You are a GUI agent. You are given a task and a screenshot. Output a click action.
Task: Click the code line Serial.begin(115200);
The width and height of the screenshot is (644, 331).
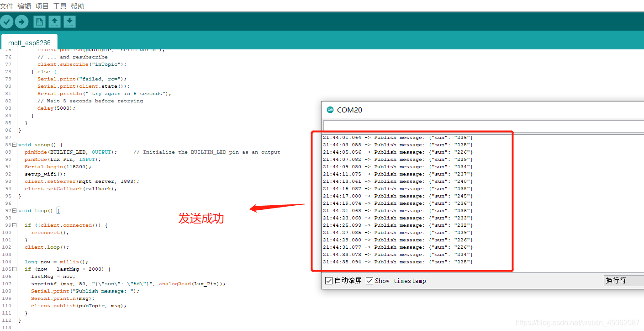coord(58,167)
